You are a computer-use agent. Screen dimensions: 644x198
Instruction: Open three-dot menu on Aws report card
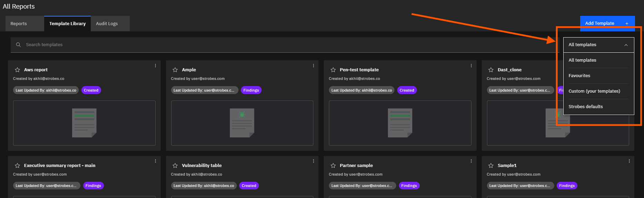coord(155,65)
